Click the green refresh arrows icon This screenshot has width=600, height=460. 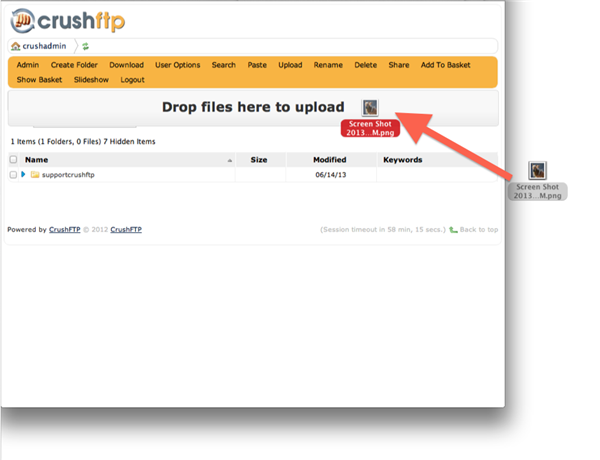86,46
